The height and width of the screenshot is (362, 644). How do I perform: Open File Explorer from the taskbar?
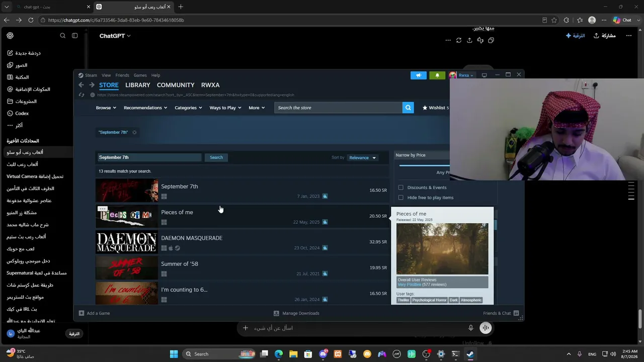[x=293, y=354]
